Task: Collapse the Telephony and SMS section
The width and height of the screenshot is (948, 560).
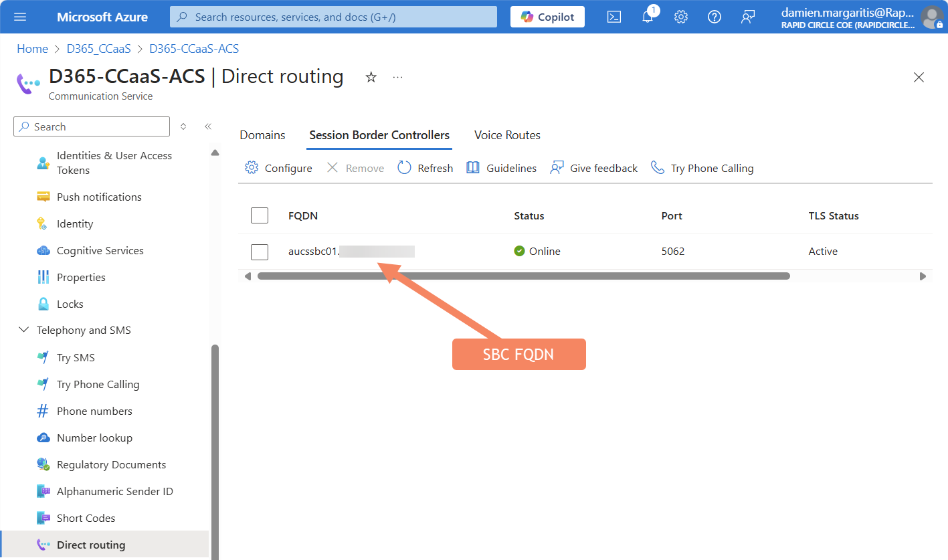Action: coord(24,330)
